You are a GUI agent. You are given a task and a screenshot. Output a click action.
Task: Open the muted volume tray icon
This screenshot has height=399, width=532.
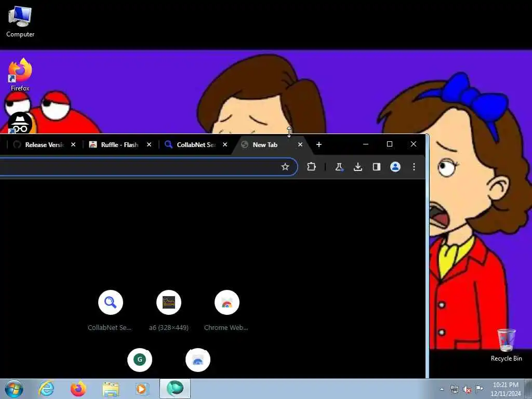click(467, 390)
